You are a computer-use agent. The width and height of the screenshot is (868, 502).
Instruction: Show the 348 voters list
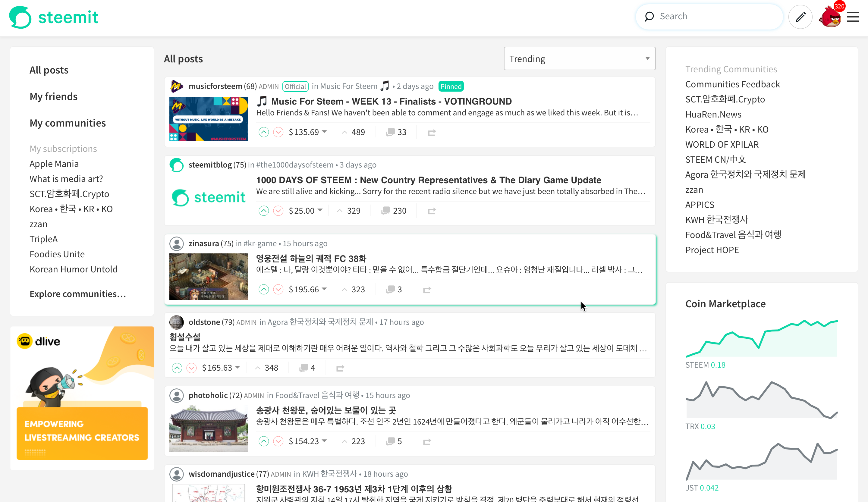(x=267, y=368)
